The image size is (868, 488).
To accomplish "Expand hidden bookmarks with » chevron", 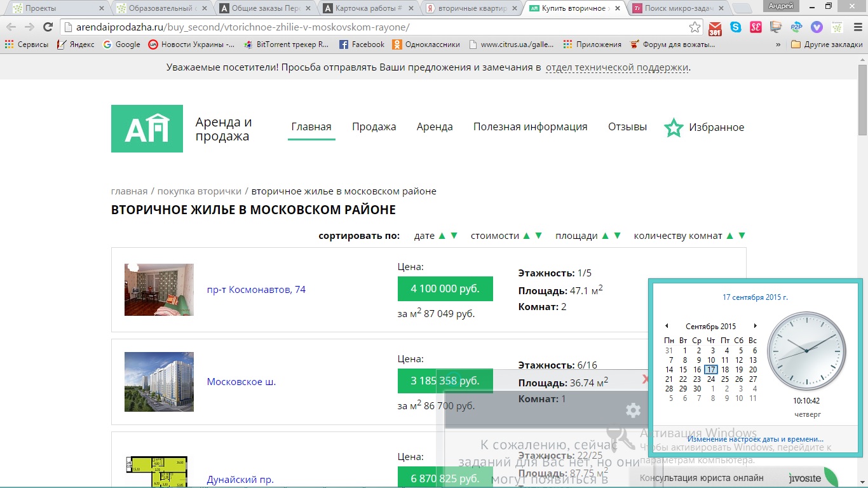I will click(x=778, y=44).
